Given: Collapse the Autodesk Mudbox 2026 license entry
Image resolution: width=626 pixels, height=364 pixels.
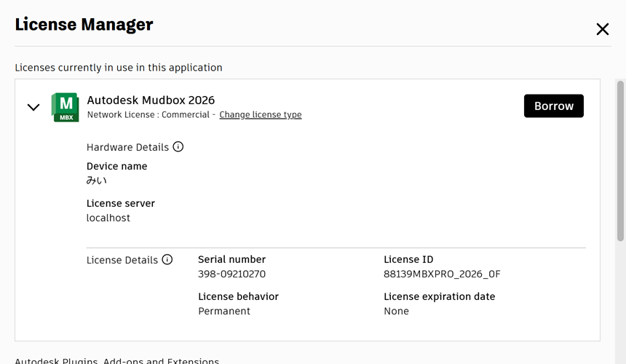Looking at the screenshot, I should point(33,107).
